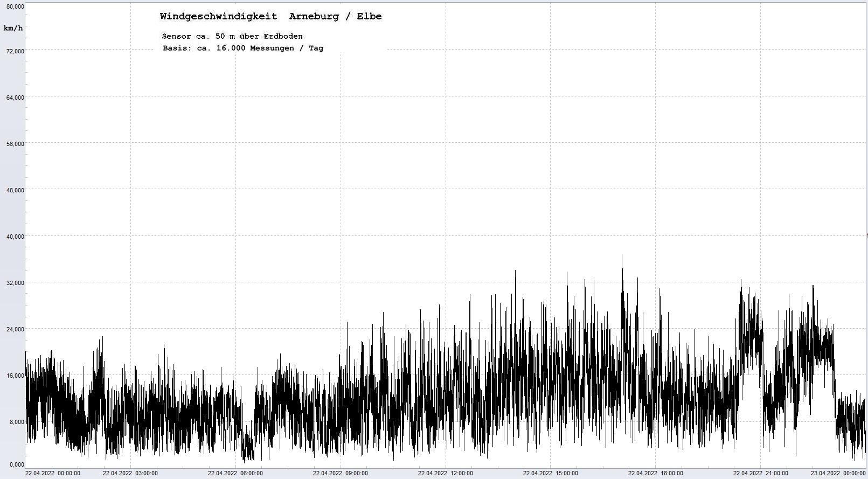Pick the 22.04.2022 12:00:00 time label

[446, 474]
